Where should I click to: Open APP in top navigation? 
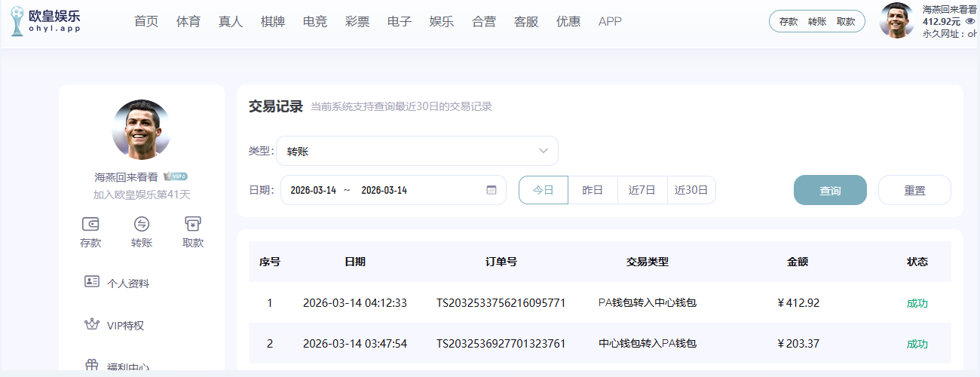(x=610, y=21)
